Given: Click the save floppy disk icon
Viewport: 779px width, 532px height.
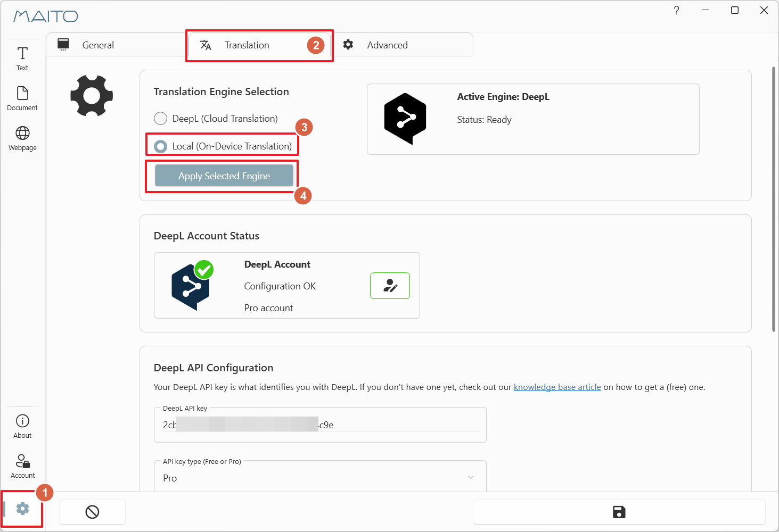Looking at the screenshot, I should (619, 512).
